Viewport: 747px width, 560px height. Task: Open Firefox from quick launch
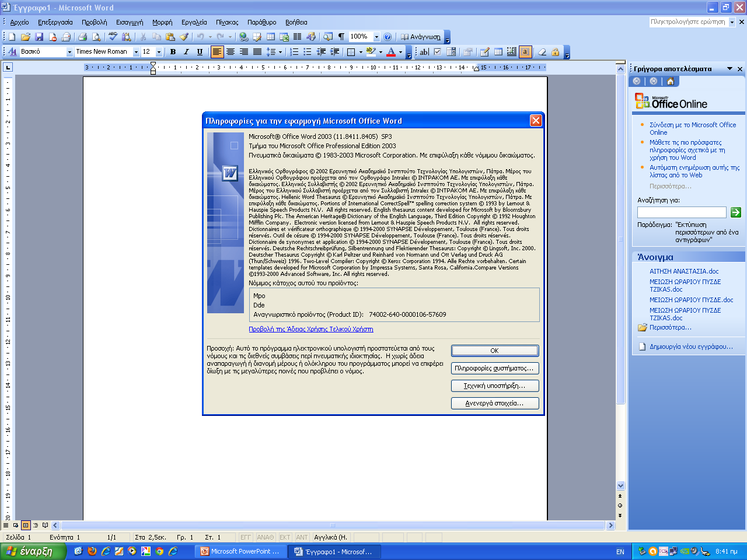click(92, 551)
